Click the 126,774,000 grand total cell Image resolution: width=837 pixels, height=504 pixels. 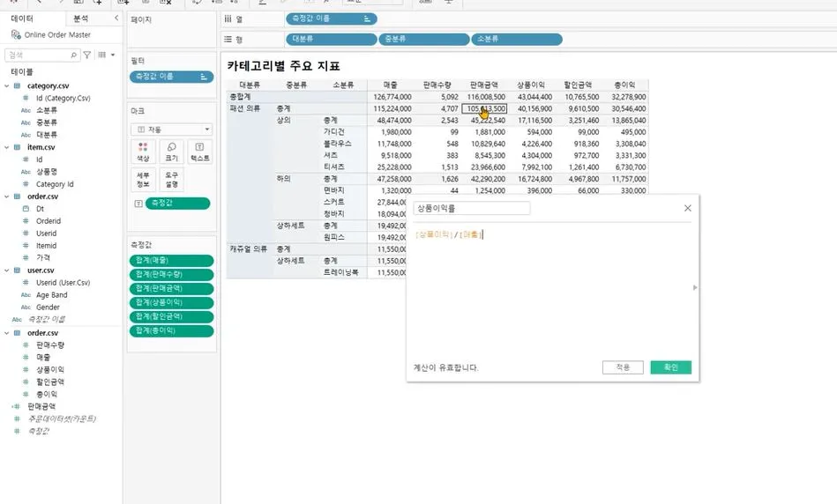(392, 97)
